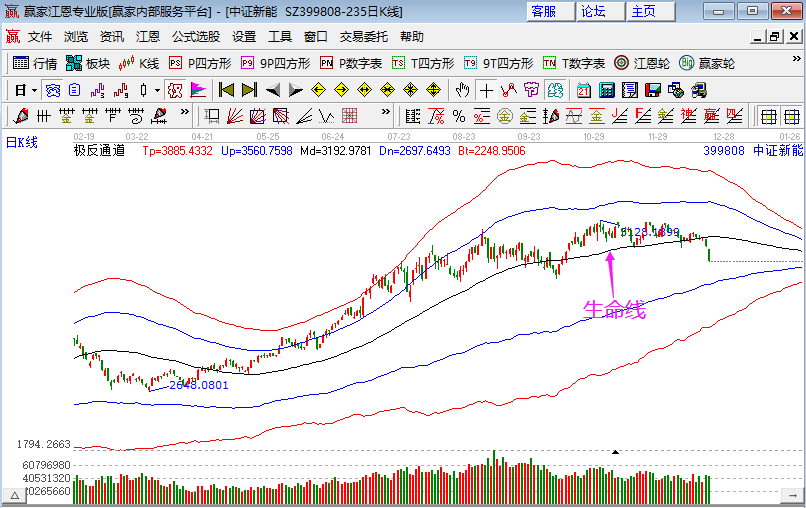Screen dimensions: 806x508
Task: Select the spiral drawing tool
Action: coord(136,117)
